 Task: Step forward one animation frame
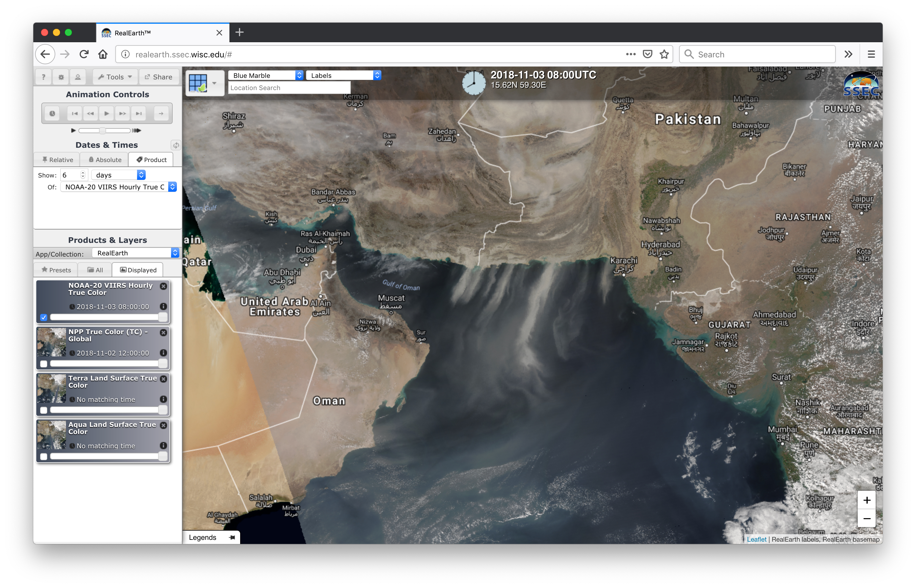point(122,113)
